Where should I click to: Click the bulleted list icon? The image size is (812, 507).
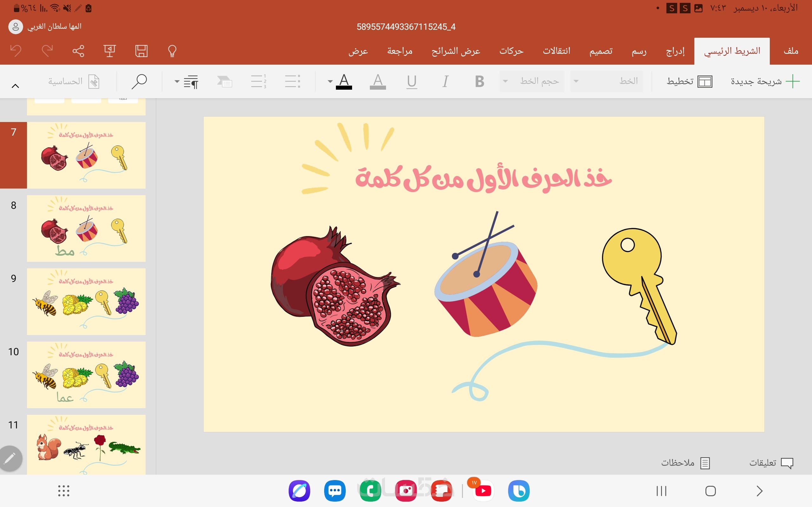292,81
